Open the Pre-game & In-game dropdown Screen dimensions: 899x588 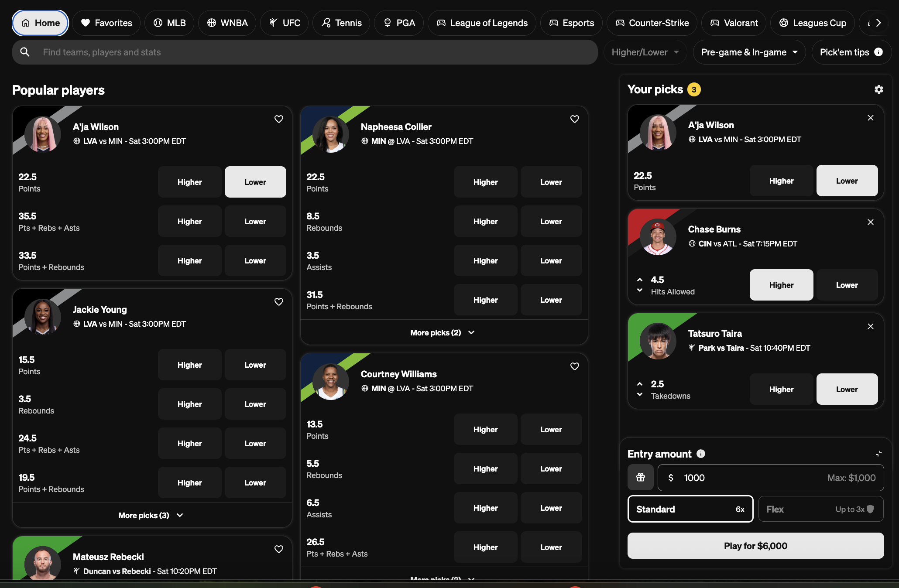749,52
